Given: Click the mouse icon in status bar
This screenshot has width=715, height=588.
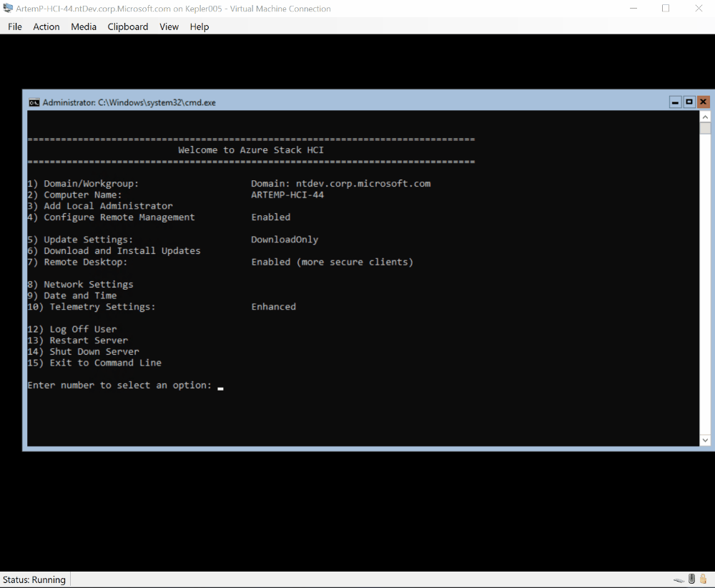Looking at the screenshot, I should point(691,579).
